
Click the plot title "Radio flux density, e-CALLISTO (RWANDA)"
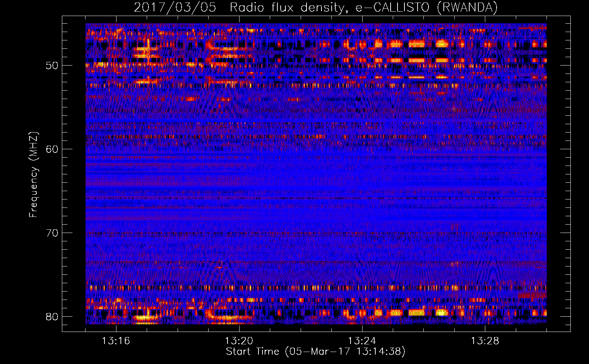(x=364, y=8)
